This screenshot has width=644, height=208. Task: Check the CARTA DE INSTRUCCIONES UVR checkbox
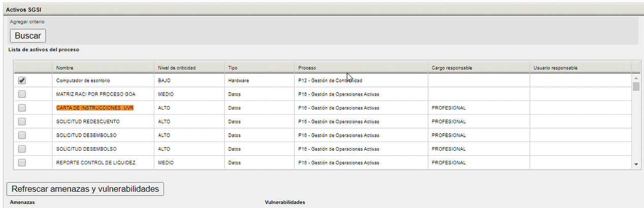point(22,108)
